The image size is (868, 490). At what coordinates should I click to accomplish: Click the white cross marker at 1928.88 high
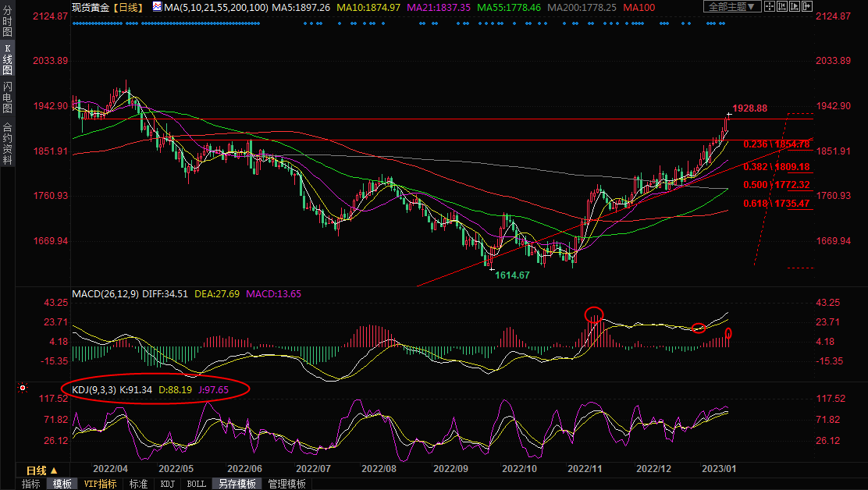tap(728, 115)
